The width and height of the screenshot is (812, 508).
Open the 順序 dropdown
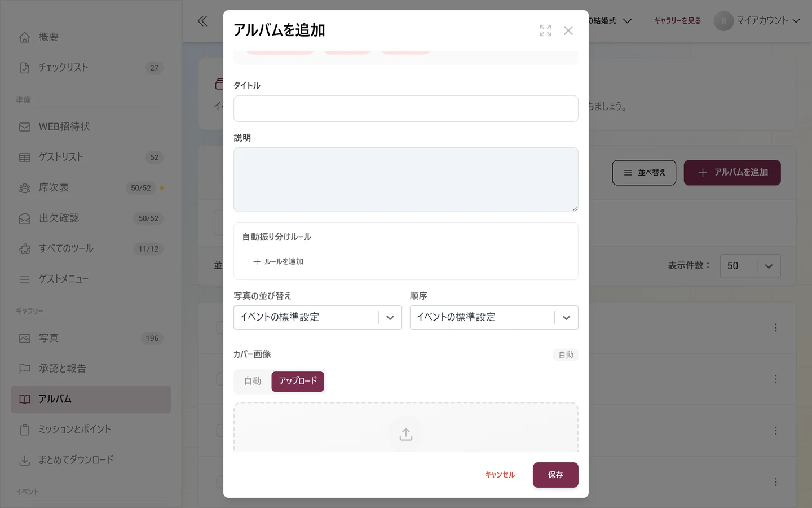coord(494,317)
